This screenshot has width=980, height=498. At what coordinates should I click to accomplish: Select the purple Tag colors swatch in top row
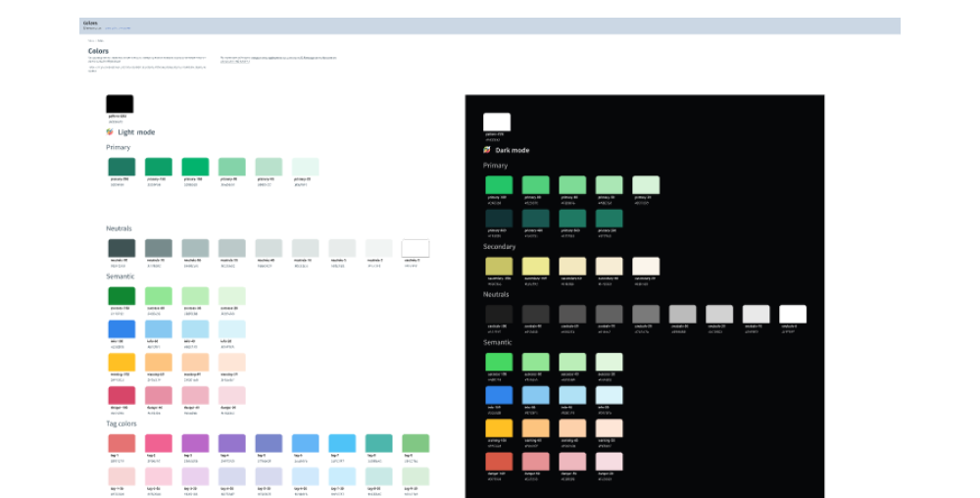click(195, 443)
